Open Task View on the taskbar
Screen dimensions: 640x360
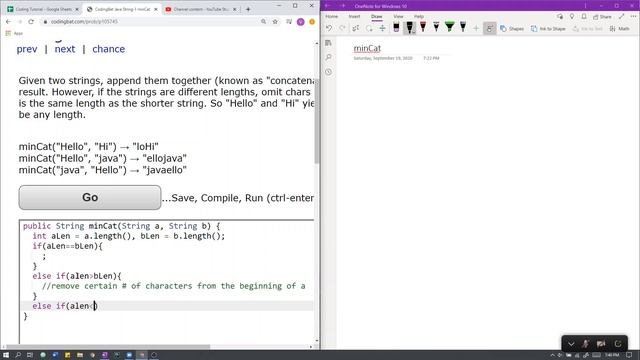(30, 355)
